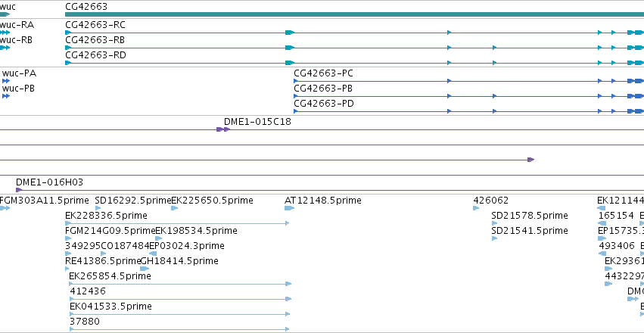This screenshot has width=644, height=333.
Task: Select transcript label wuc-RA
Action: tap(17, 25)
